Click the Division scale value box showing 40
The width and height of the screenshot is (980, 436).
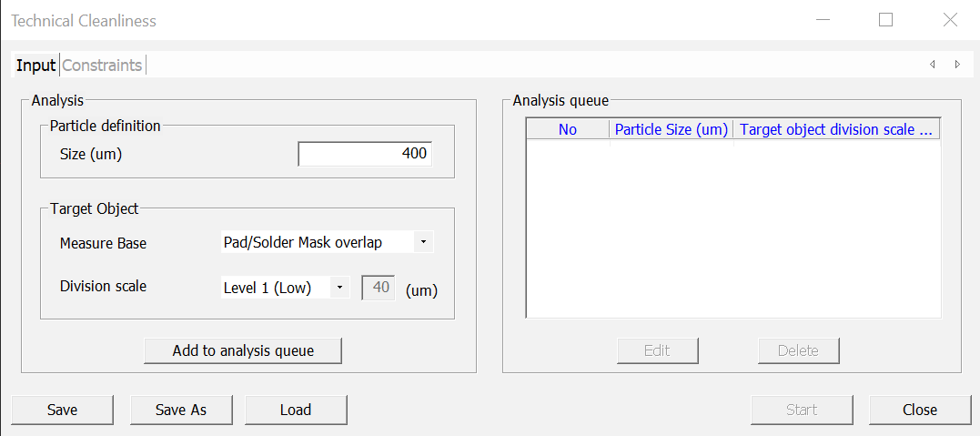click(x=379, y=288)
